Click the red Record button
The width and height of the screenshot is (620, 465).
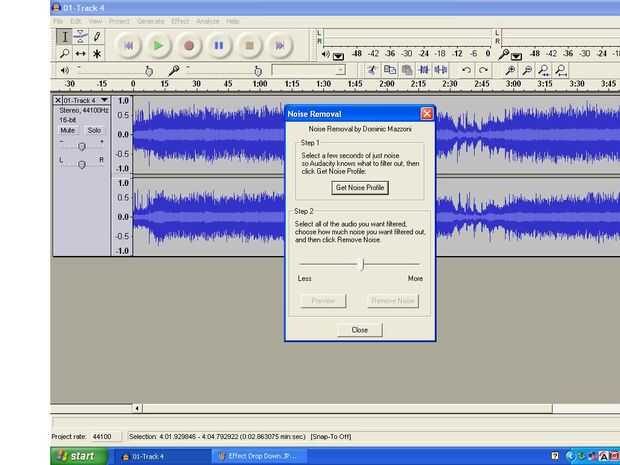pos(189,46)
